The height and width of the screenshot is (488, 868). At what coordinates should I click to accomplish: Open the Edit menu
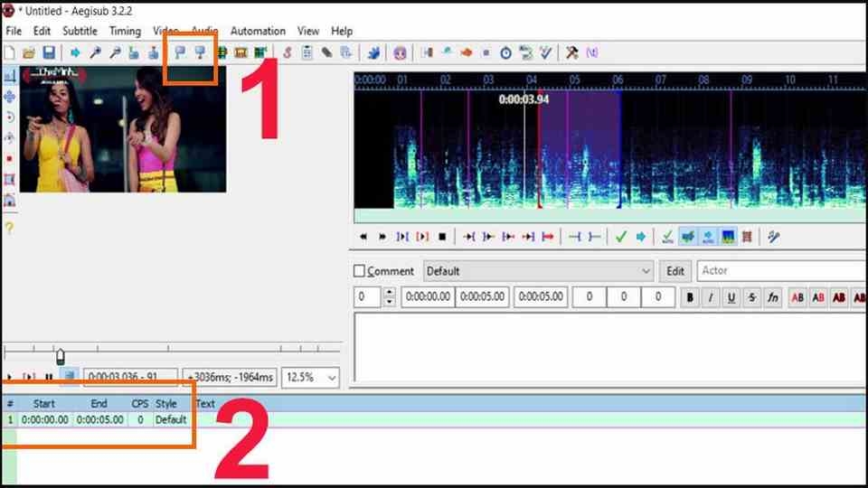[x=42, y=31]
